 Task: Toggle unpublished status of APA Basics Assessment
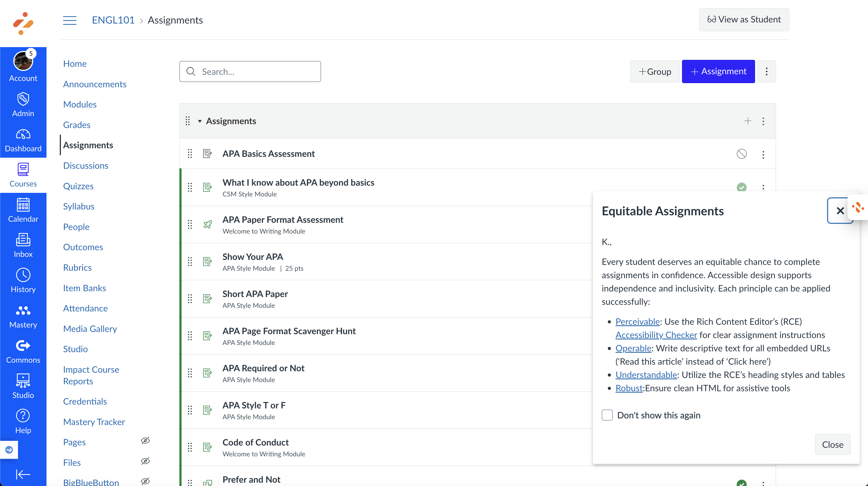coord(741,154)
